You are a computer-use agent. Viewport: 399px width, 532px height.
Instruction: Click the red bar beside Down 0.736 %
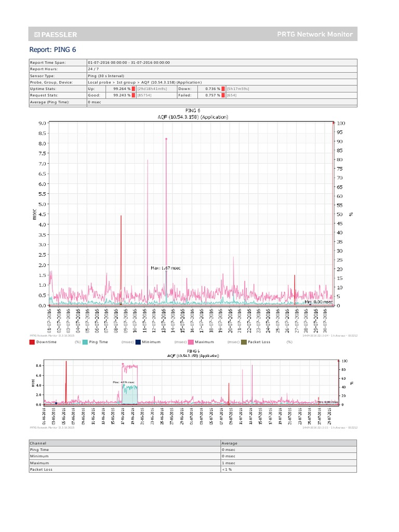223,89
